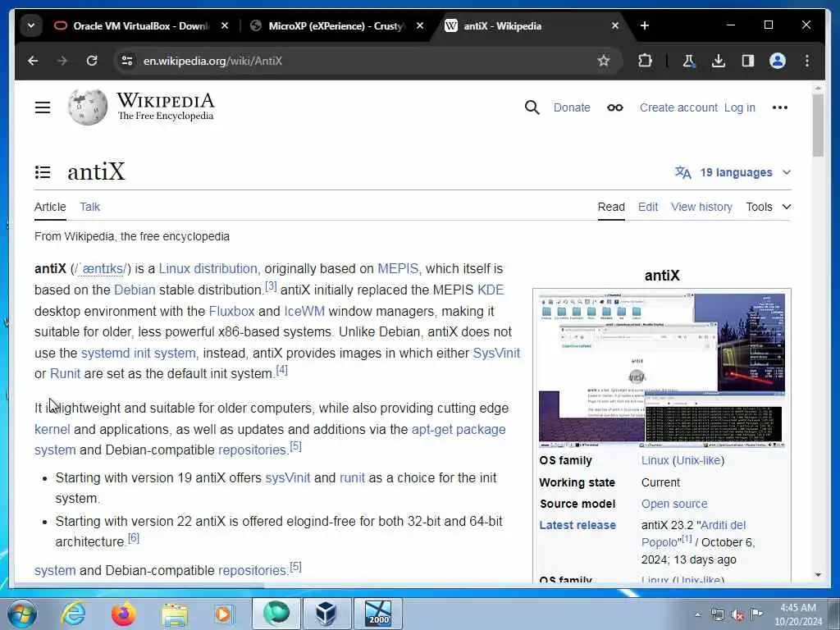The image size is (840, 630).
Task: Select the Article tab
Action: coord(50,207)
